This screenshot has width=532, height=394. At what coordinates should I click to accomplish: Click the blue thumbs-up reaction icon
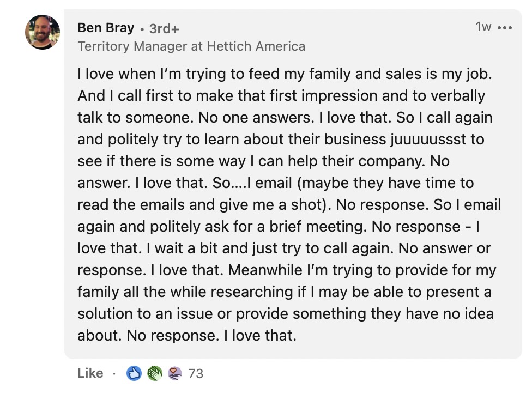point(134,373)
